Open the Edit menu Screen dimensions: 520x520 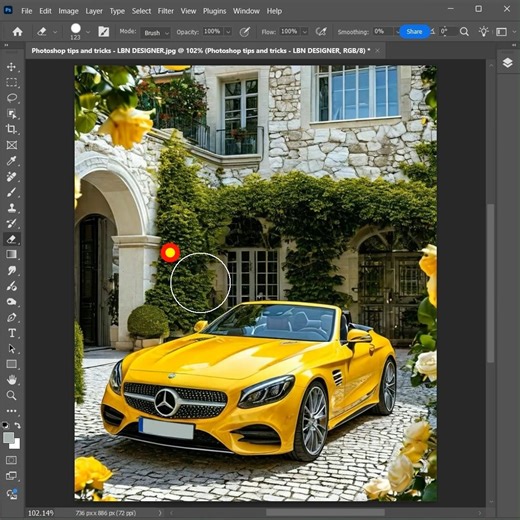coord(45,11)
